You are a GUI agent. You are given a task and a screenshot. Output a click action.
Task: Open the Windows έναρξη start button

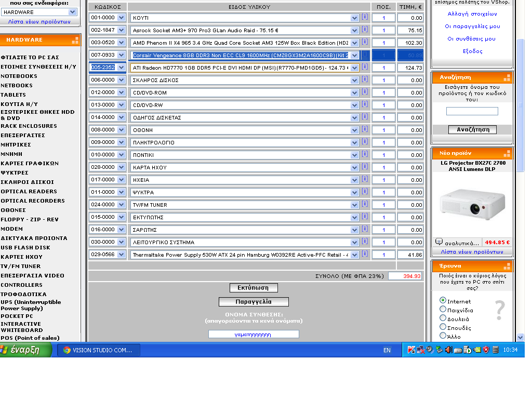pyautogui.click(x=26, y=350)
